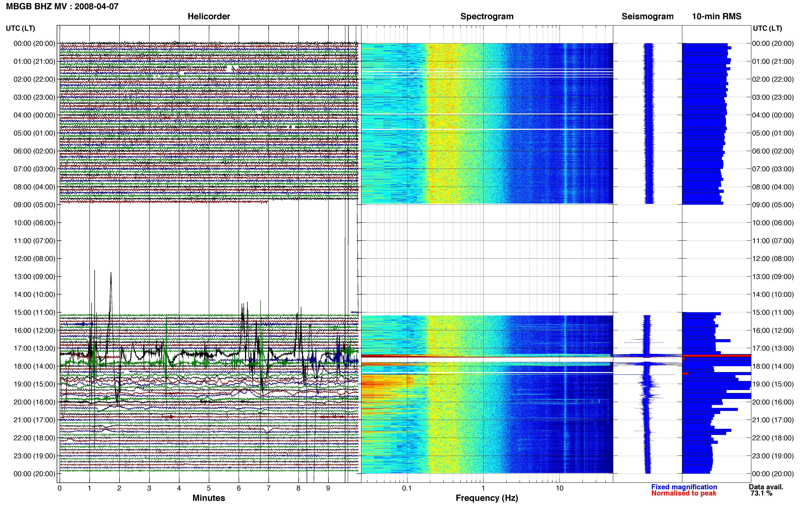Click right-side time label '01:00 (21:00)'

pyautogui.click(x=773, y=62)
